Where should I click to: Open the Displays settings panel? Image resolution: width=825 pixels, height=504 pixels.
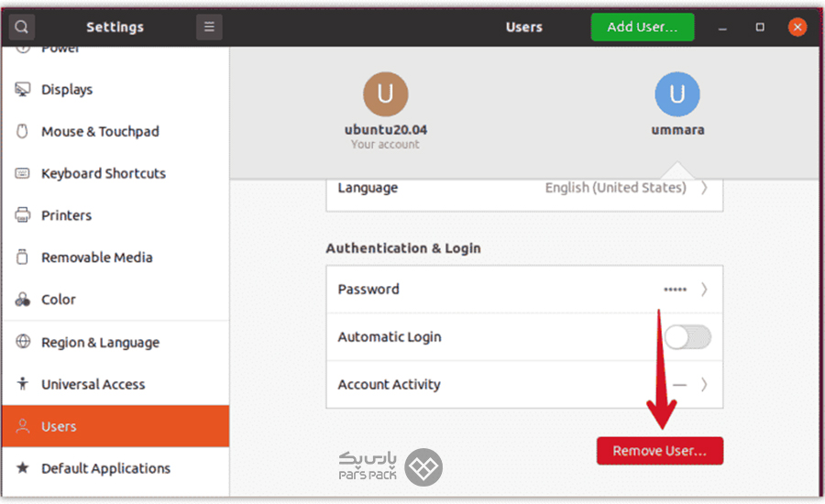point(115,90)
